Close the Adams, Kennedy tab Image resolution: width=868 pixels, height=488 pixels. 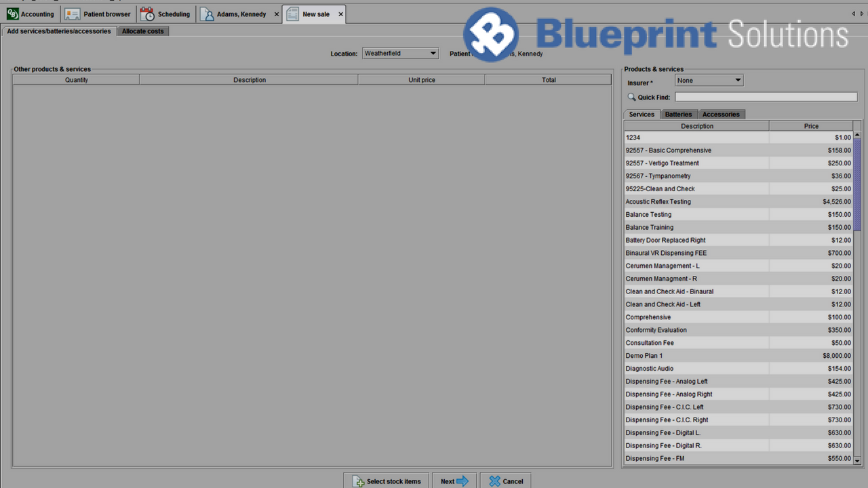(x=277, y=14)
